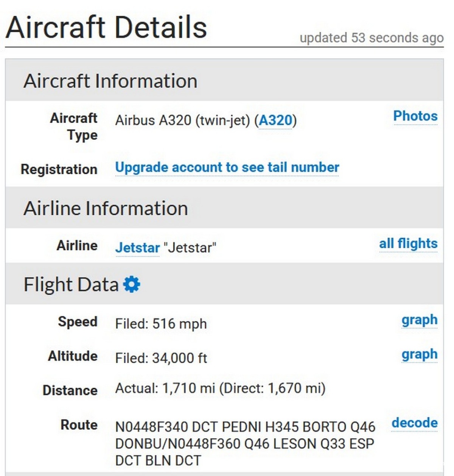Click the Filed 516 mph speed value
This screenshot has height=476, width=454.
click(x=161, y=324)
